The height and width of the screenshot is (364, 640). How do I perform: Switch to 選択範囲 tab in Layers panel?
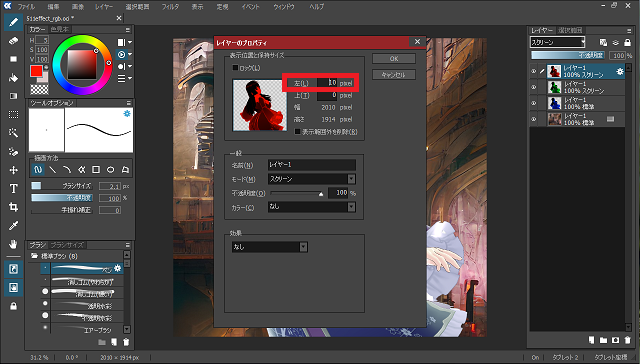tap(570, 30)
